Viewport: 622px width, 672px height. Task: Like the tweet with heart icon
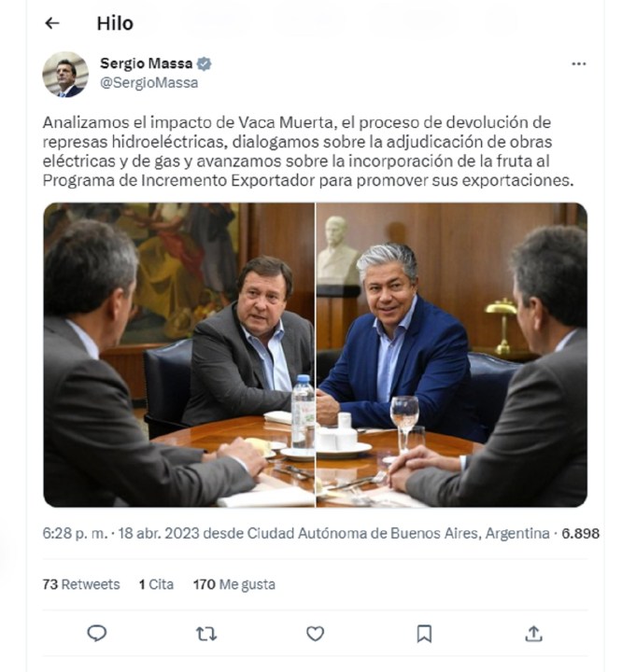pyautogui.click(x=316, y=634)
